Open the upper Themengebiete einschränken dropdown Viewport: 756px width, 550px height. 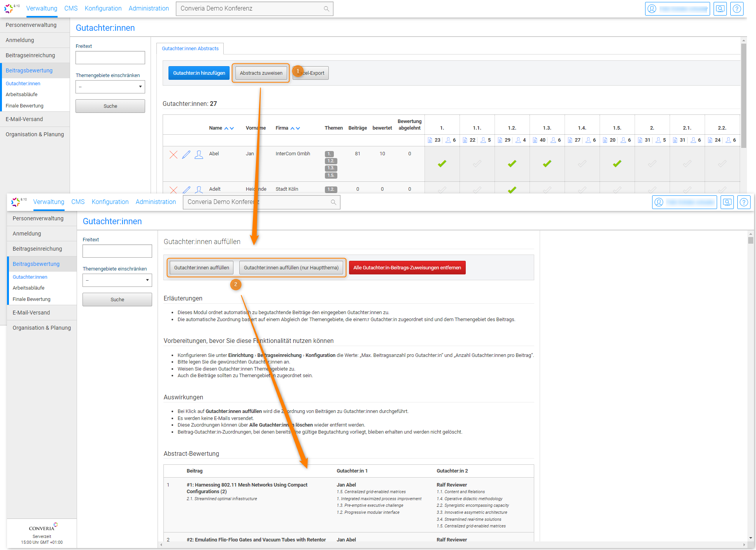point(110,87)
